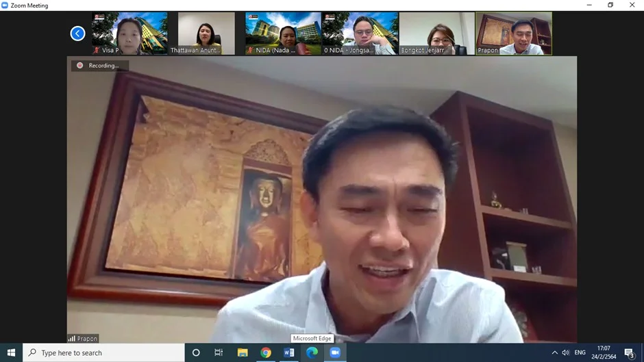
Task: Open Microsoft Word from taskbar
Action: click(288, 352)
